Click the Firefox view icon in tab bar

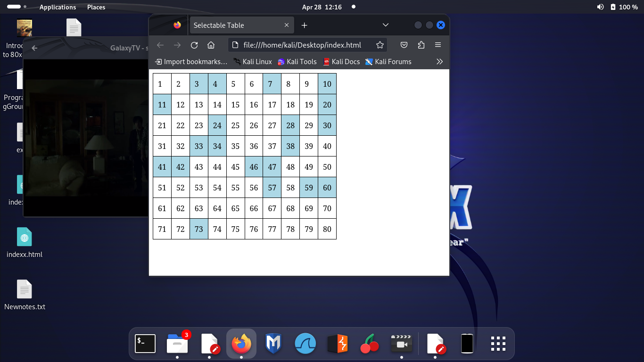177,25
